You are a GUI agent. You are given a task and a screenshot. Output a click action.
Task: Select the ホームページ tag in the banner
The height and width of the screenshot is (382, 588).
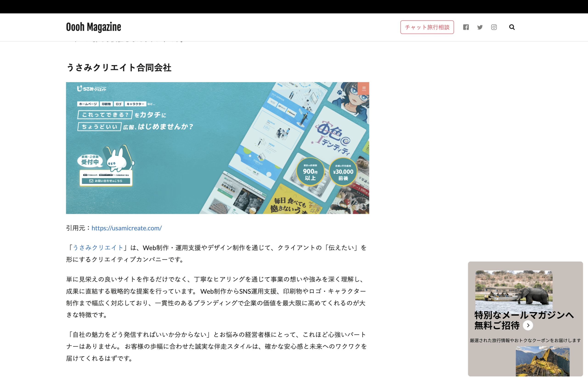[x=88, y=104]
